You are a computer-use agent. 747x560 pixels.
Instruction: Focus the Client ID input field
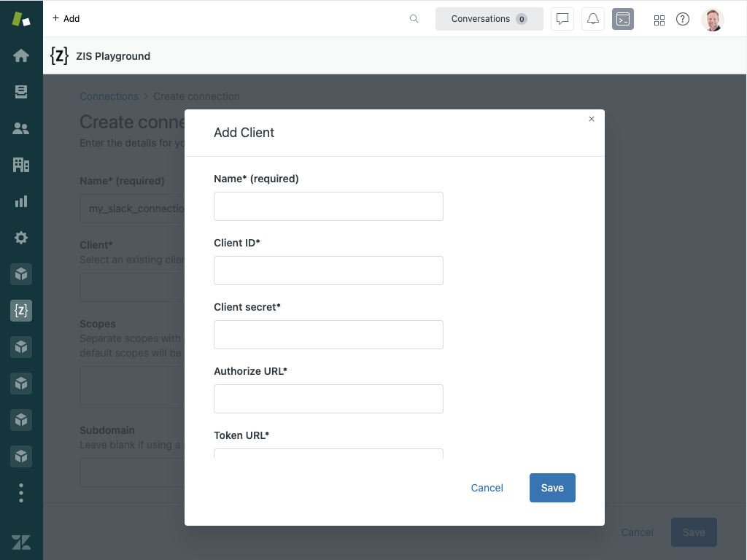328,271
